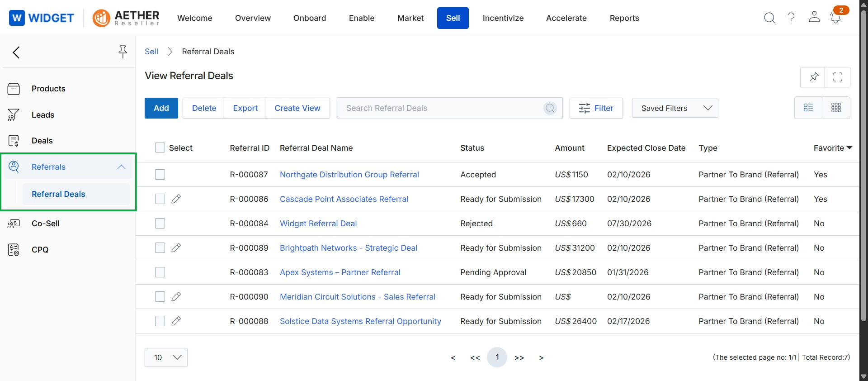The image size is (868, 381).
Task: Click the vertical scrollbar on the right
Action: [x=863, y=166]
